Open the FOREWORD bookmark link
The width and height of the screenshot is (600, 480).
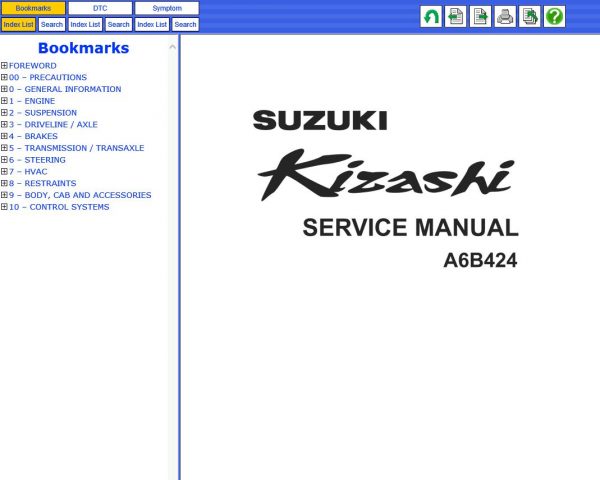(33, 66)
